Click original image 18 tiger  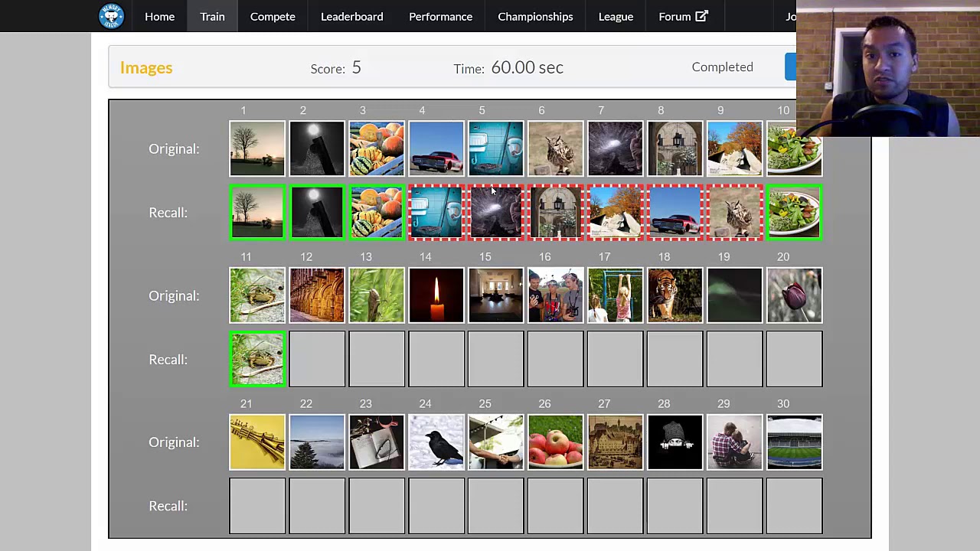(x=675, y=295)
